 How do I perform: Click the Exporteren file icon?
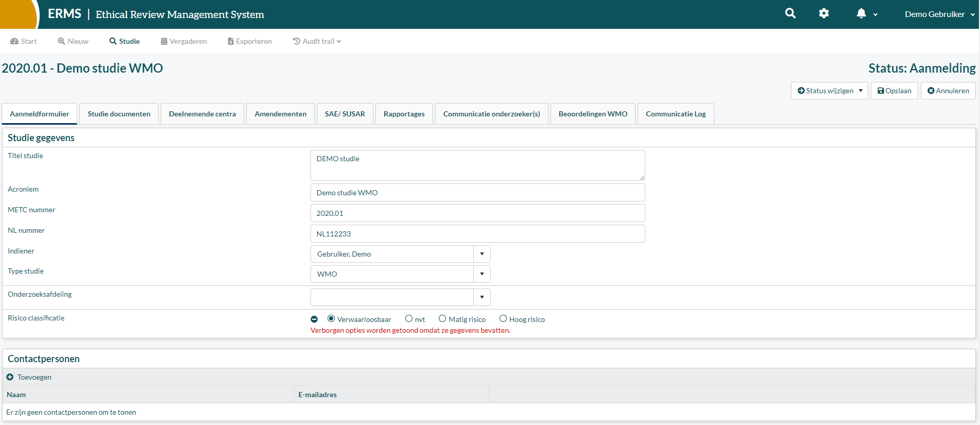[231, 41]
